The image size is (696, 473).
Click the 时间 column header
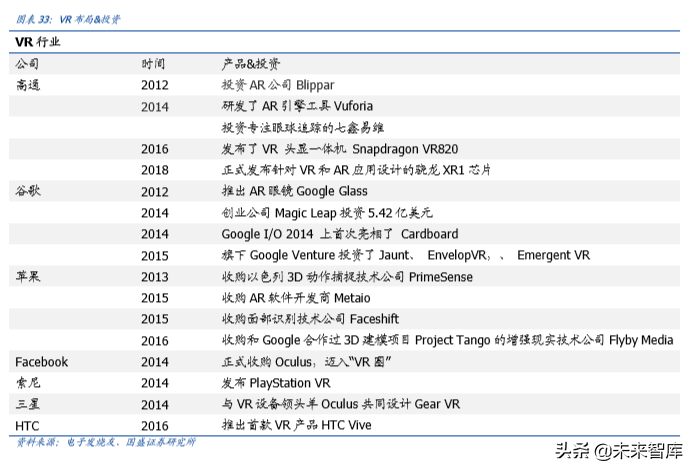[154, 64]
